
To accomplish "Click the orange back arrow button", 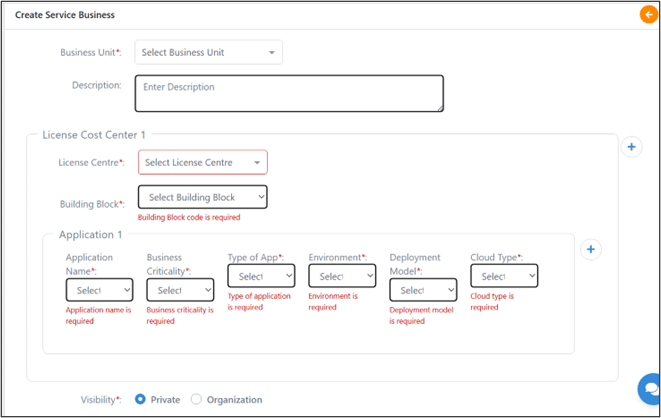I will (648, 15).
